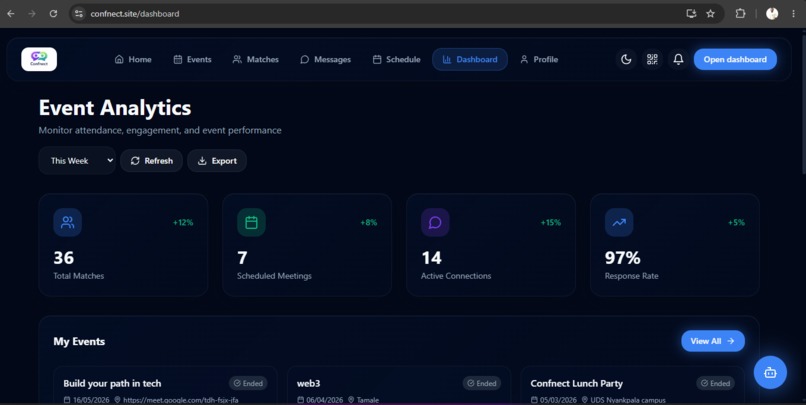Click the Event Analytics heading
This screenshot has height=405, width=806.
[x=115, y=108]
